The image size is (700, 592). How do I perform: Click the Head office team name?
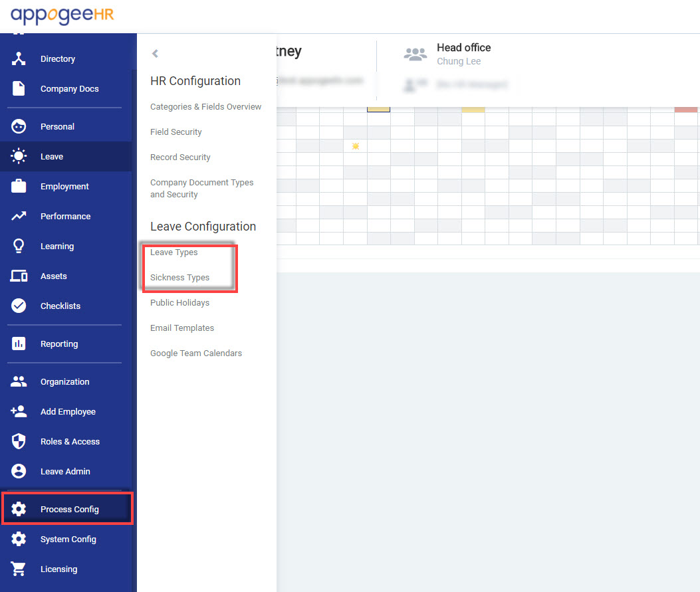[463, 47]
